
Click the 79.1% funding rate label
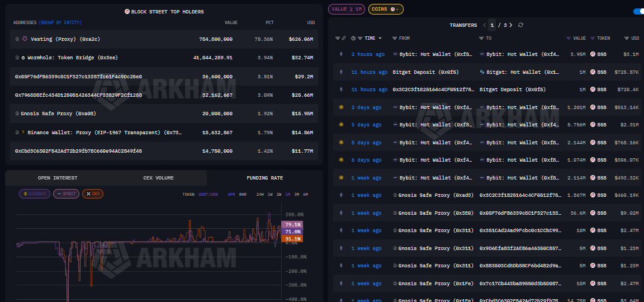coord(292,224)
